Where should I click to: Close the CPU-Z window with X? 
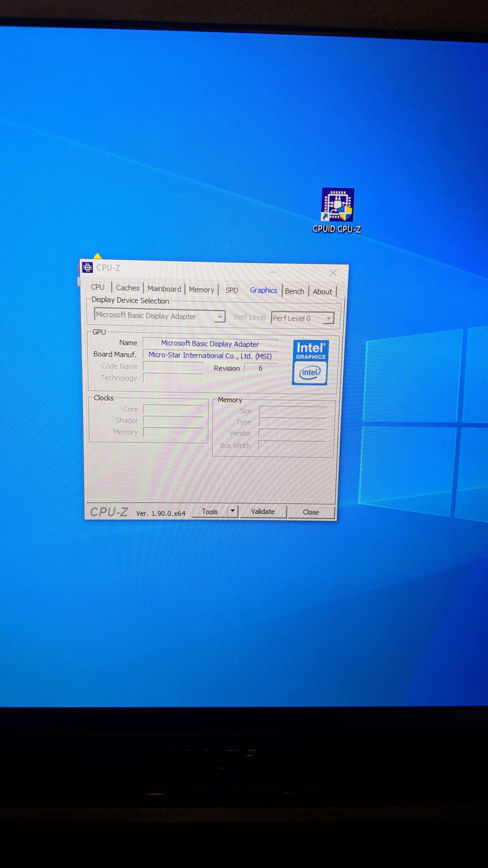(333, 273)
